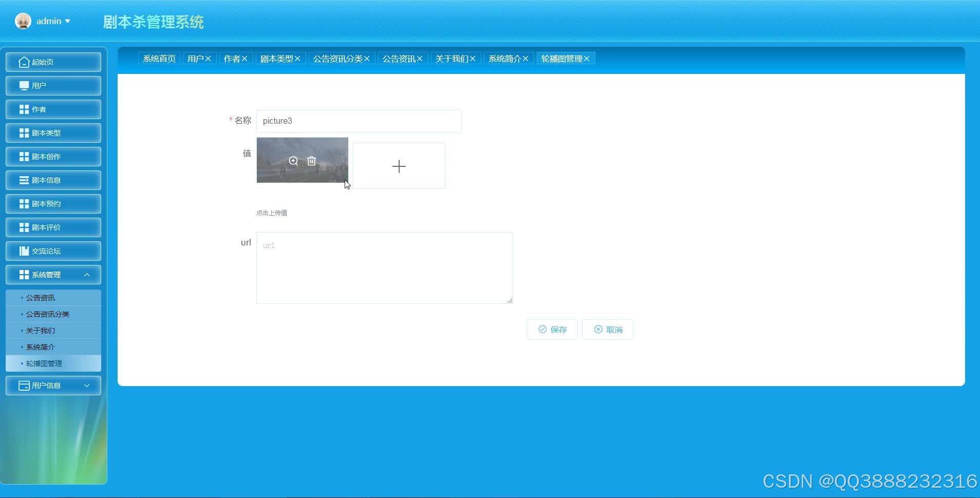Click the zoom preview icon on uploaded image
The image size is (980, 498).
[293, 161]
